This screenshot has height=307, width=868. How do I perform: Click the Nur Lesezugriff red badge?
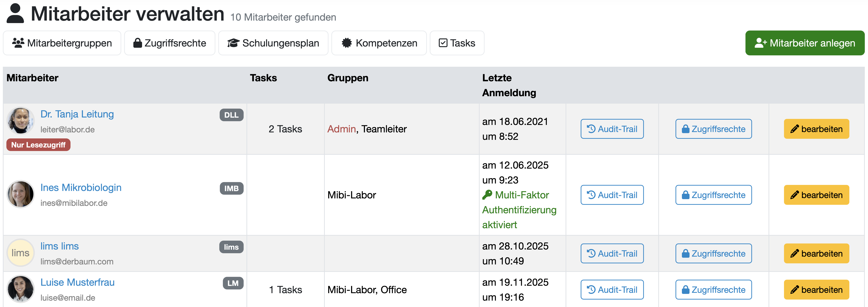point(38,145)
